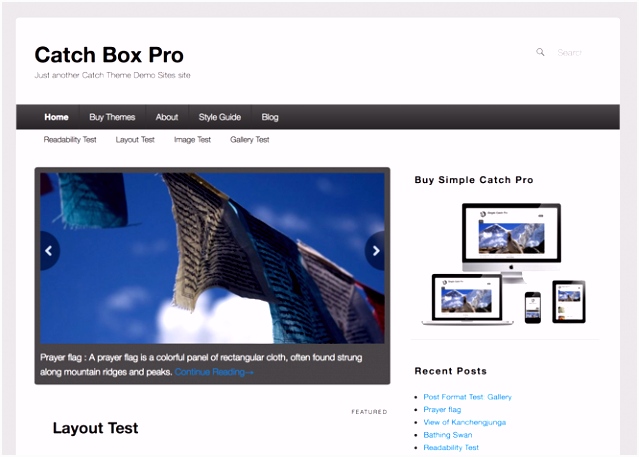This screenshot has height=457, width=639.
Task: Click the FEATURED label above Layout Test
Action: [369, 412]
